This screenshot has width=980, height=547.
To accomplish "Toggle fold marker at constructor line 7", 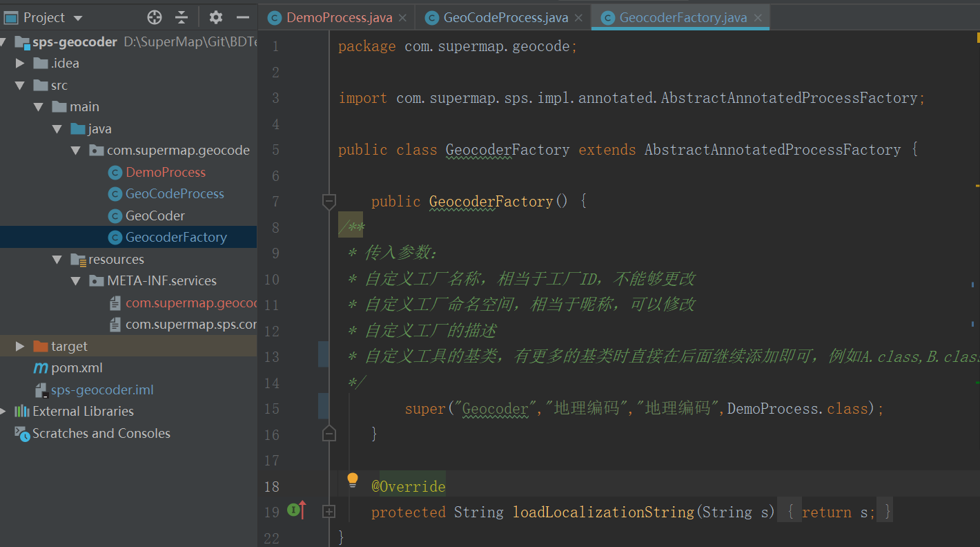I will point(329,202).
